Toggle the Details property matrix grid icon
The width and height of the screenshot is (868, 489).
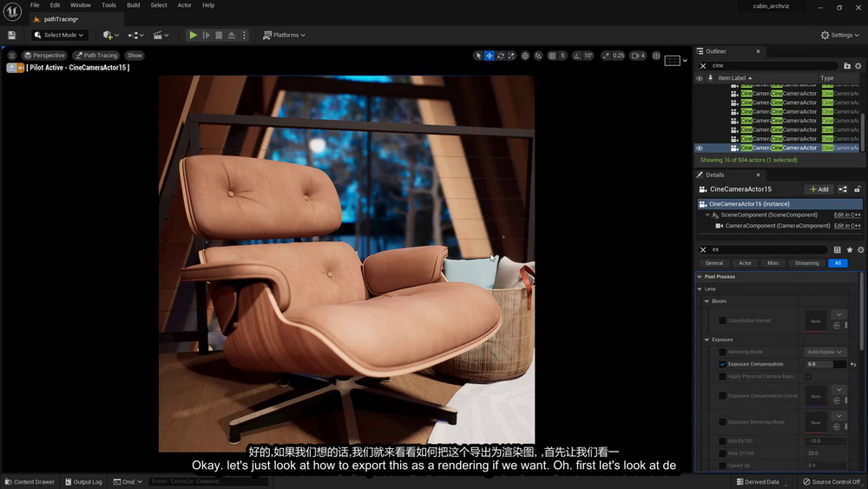(837, 250)
